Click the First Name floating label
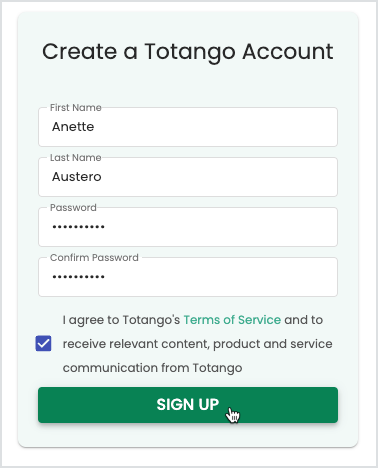The image size is (378, 468). pos(76,108)
